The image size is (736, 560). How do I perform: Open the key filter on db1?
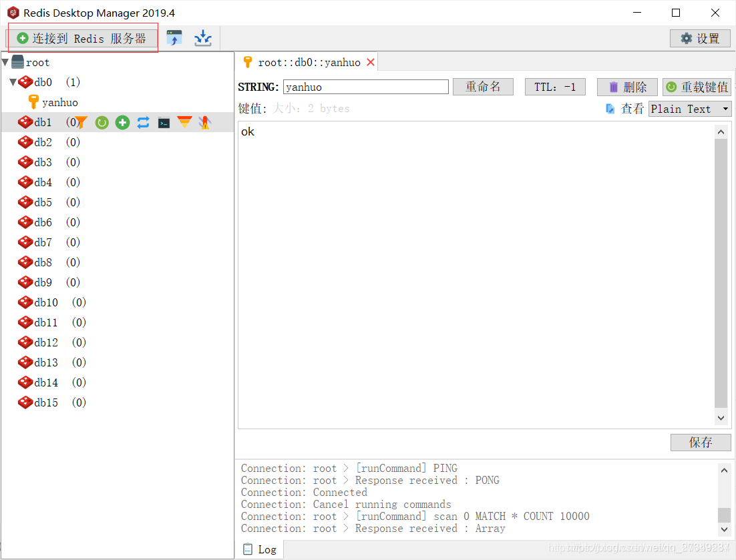81,122
